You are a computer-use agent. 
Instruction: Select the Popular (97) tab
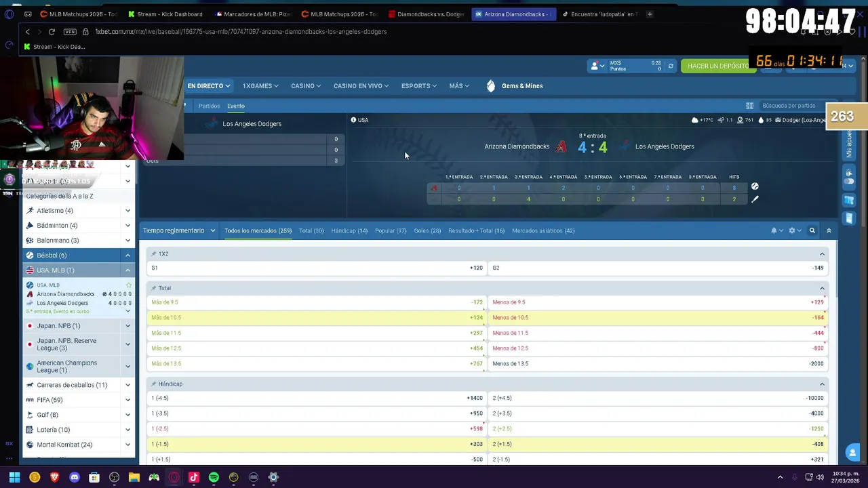coord(391,230)
